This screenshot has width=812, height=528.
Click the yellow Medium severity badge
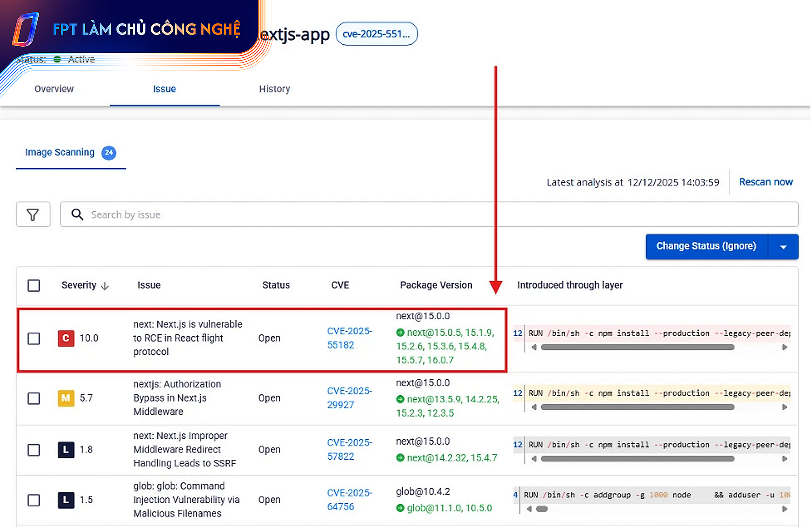pos(66,398)
